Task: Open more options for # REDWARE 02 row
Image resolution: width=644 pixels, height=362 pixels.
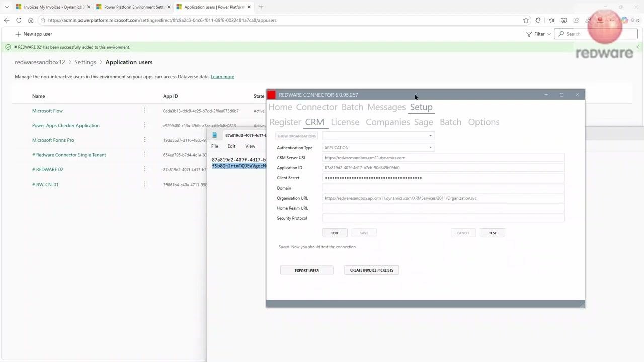Action: tap(145, 169)
